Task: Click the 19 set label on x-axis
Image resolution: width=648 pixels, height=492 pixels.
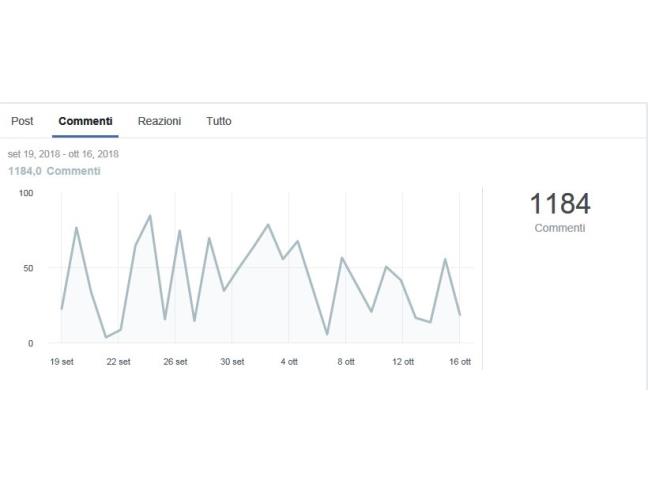Action: click(x=61, y=362)
